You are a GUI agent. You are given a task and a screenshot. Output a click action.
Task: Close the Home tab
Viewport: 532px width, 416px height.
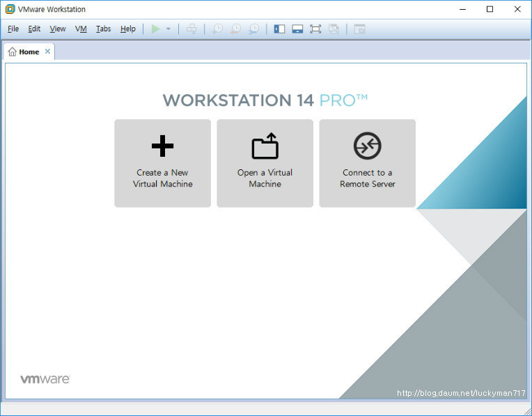47,52
